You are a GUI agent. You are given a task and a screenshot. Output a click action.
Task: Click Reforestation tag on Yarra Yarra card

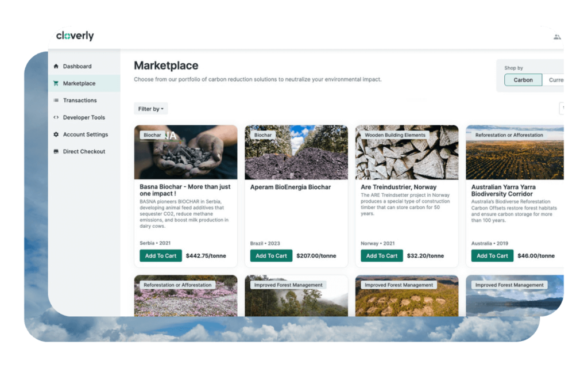509,135
